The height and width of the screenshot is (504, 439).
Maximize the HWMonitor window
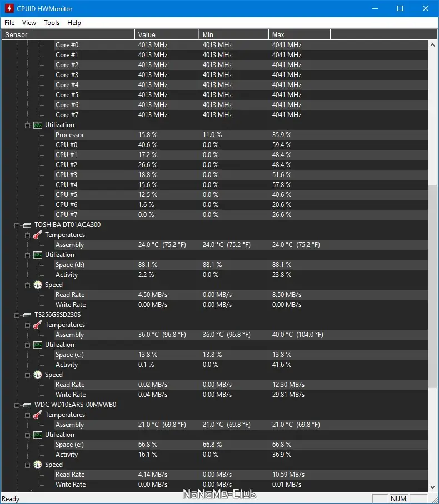[400, 8]
